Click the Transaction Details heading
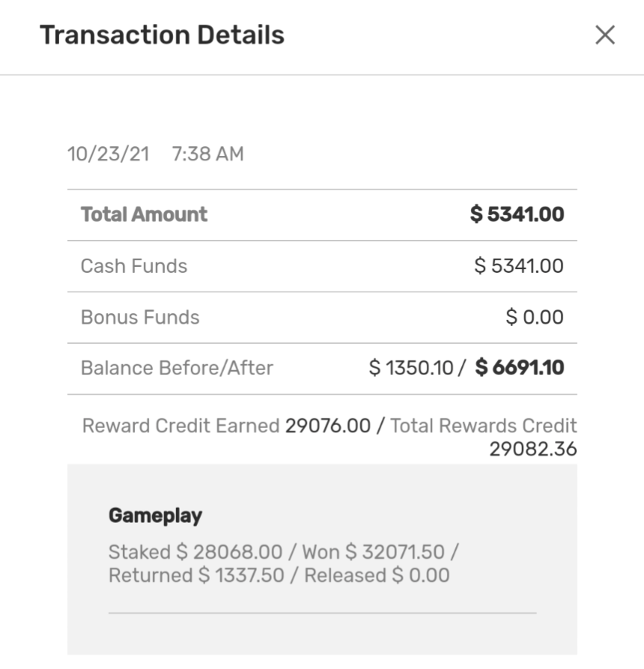The height and width of the screenshot is (669, 644). point(162,35)
